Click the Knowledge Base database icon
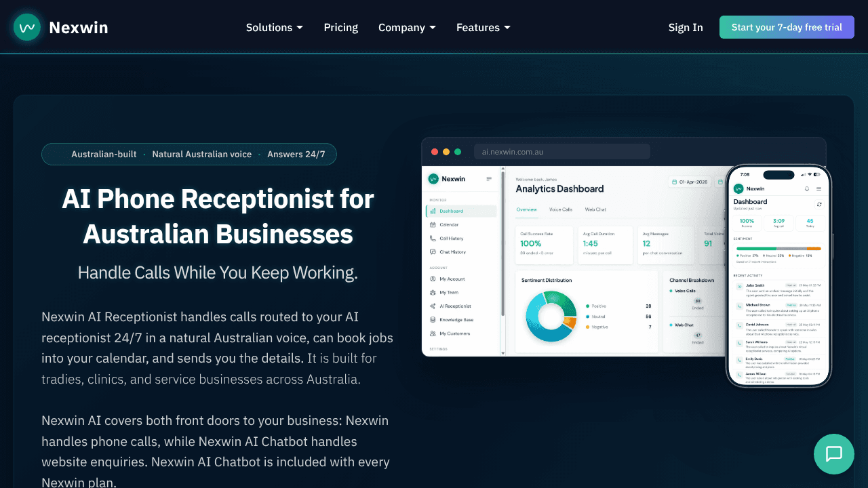Screen dimensions: 868x488 (x=433, y=320)
